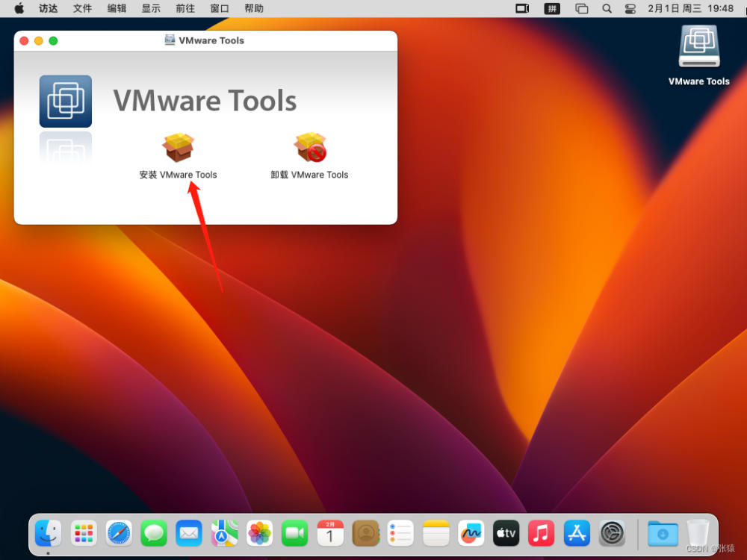Open Finder from the Dock
The height and width of the screenshot is (560, 747).
tap(48, 533)
